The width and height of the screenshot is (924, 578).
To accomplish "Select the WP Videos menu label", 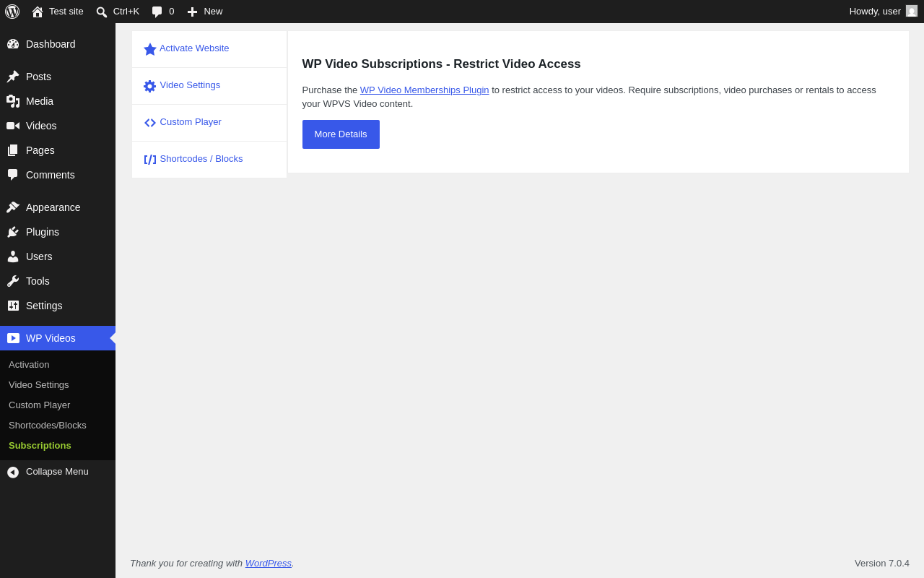I will point(51,338).
